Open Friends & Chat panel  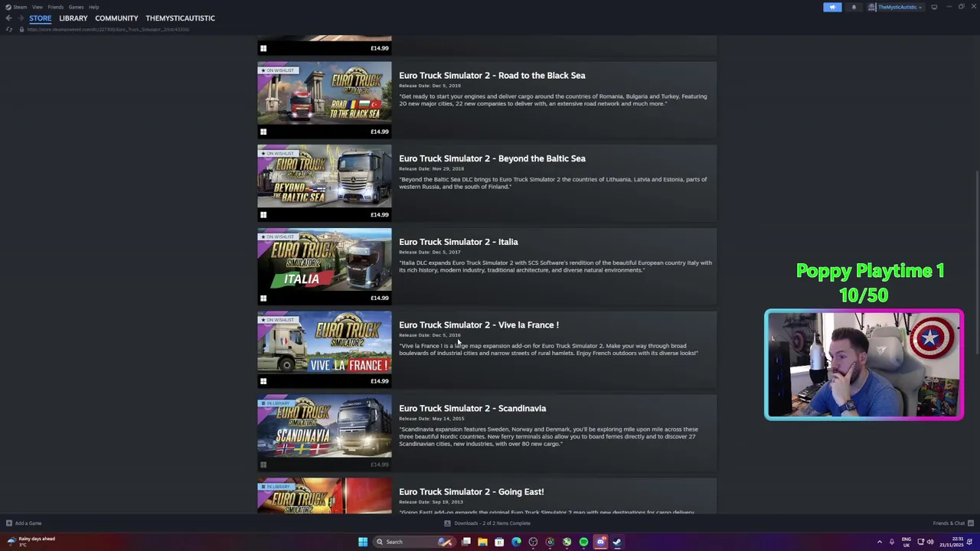pyautogui.click(x=953, y=523)
